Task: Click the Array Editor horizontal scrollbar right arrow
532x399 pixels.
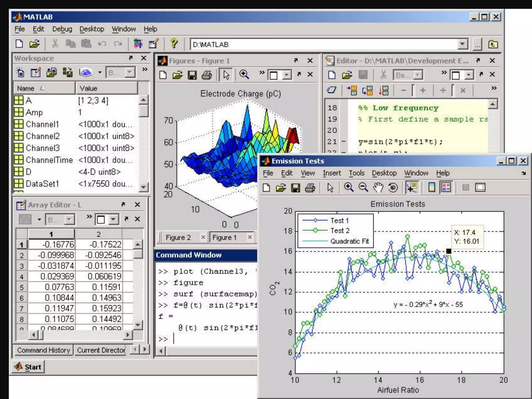Action: pos(128,335)
